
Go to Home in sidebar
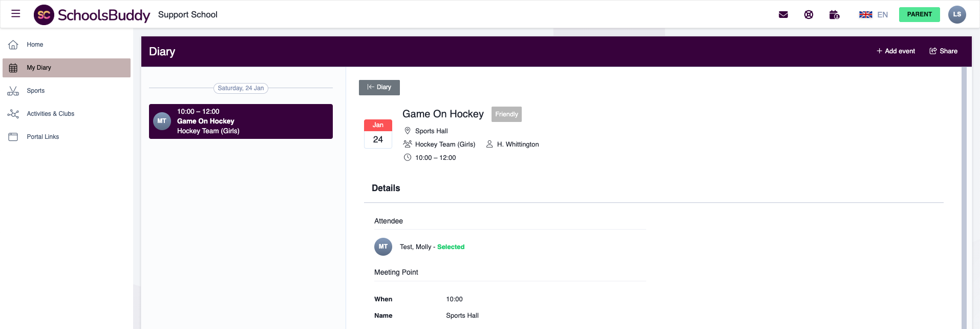pos(35,45)
